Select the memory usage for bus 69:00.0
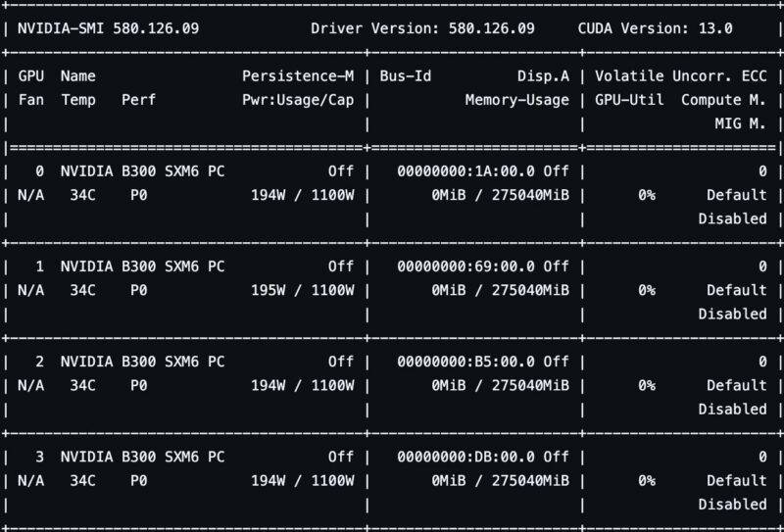784x532 pixels. click(500, 291)
